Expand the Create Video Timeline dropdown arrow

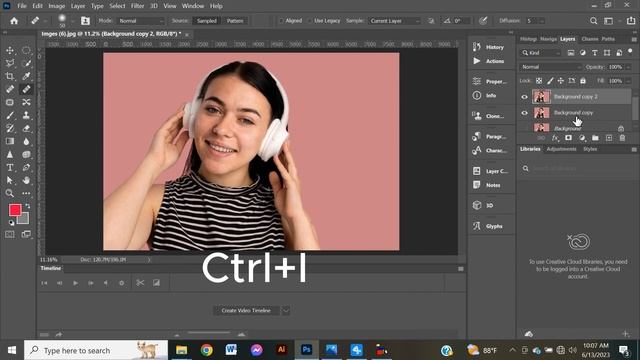pos(286,311)
